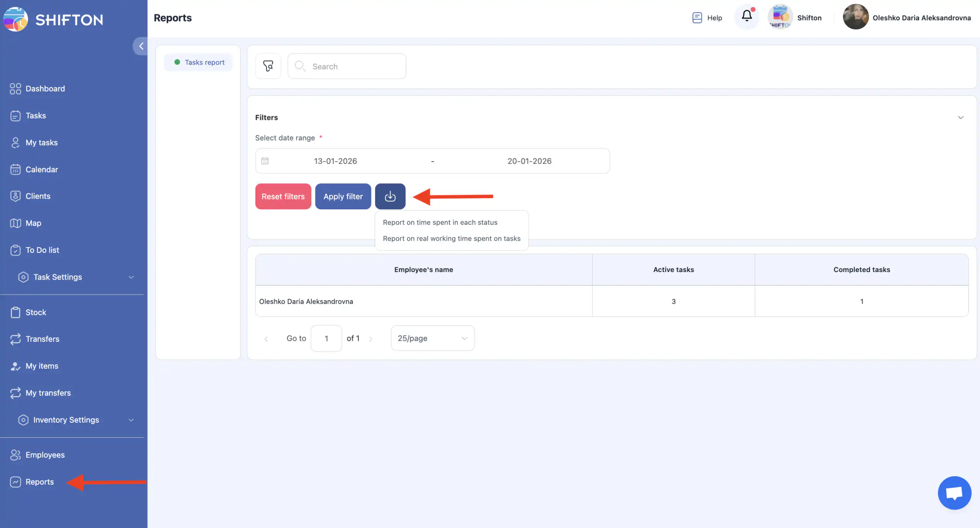Collapse the Filters section chevron
Viewport: 980px width, 528px height.
[x=960, y=117]
